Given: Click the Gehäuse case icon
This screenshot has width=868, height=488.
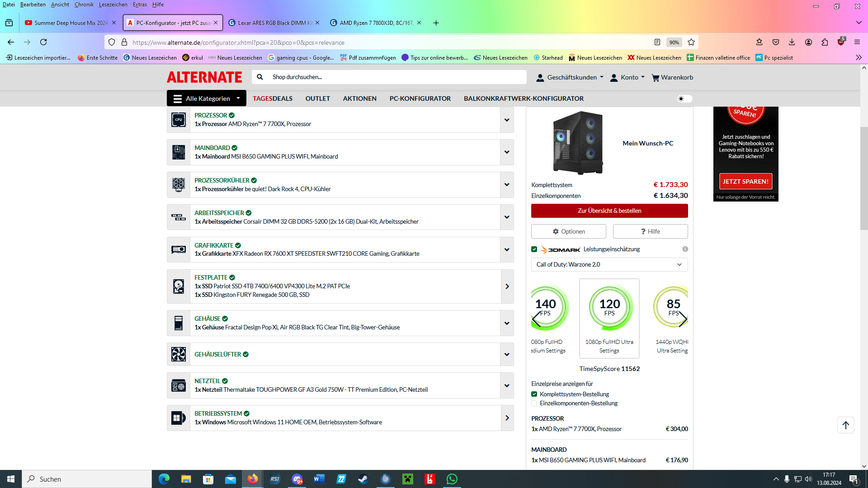Looking at the screenshot, I should pos(179,323).
